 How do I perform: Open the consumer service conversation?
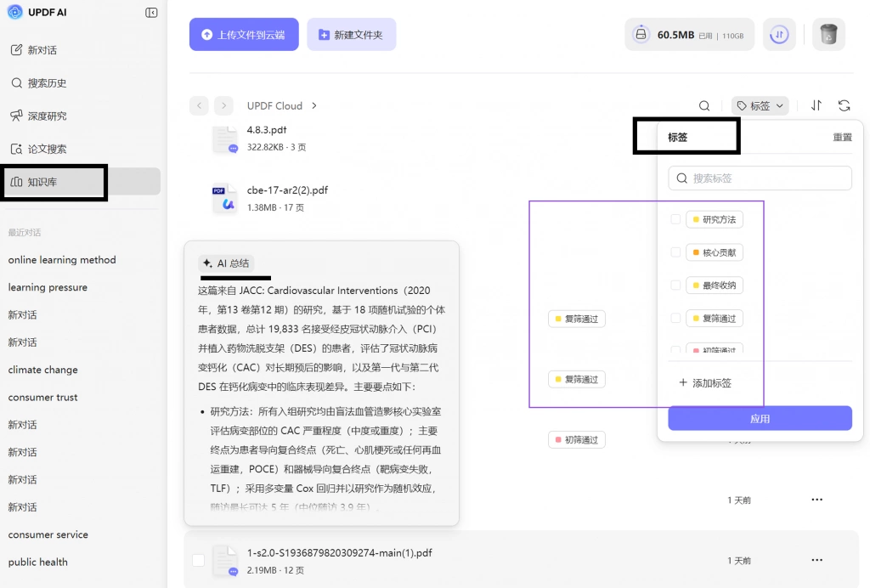click(x=48, y=534)
